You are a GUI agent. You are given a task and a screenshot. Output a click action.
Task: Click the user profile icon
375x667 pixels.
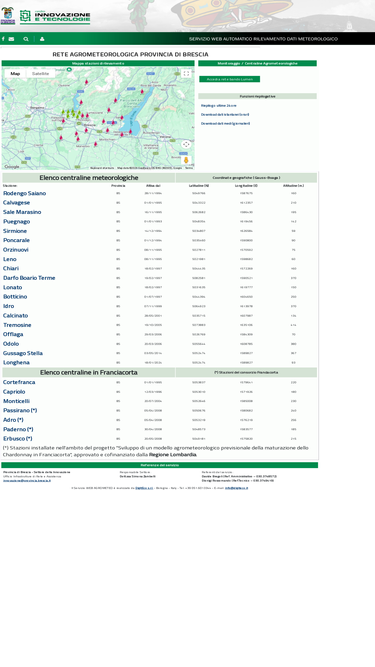(42, 39)
